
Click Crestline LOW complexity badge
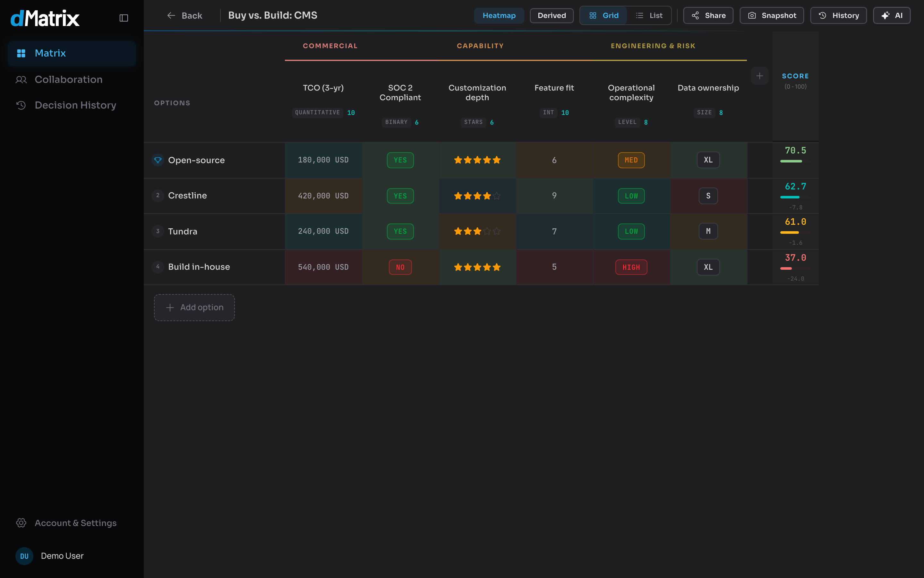(x=631, y=196)
